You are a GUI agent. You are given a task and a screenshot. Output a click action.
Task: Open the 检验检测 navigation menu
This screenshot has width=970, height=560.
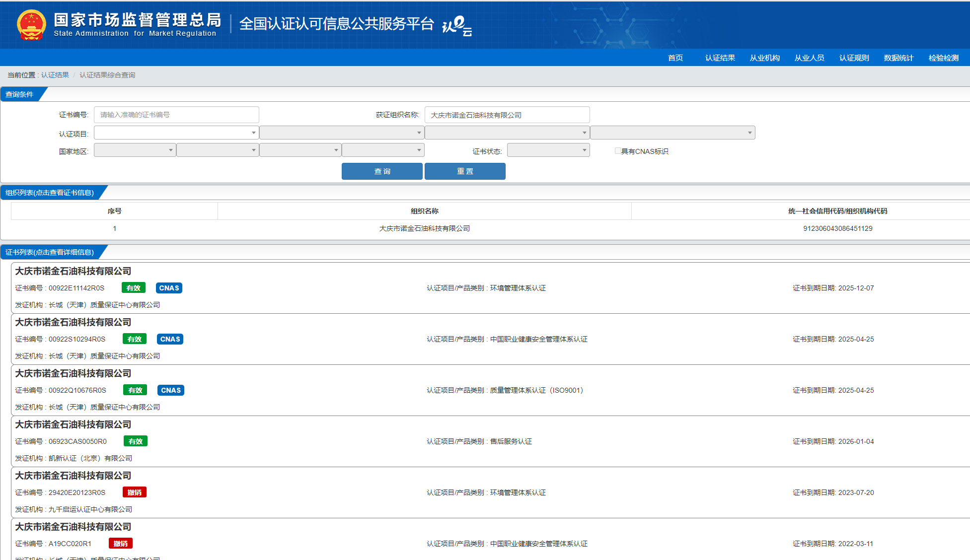[944, 58]
